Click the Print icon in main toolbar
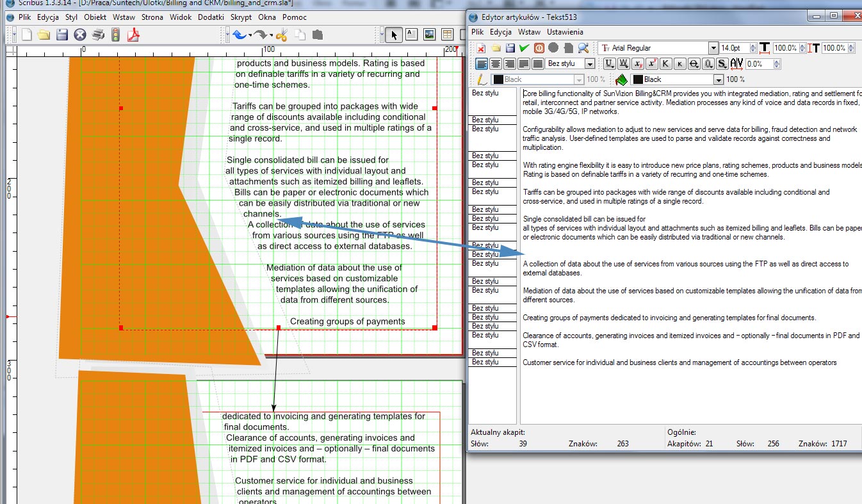The height and width of the screenshot is (504, 862). pyautogui.click(x=98, y=35)
